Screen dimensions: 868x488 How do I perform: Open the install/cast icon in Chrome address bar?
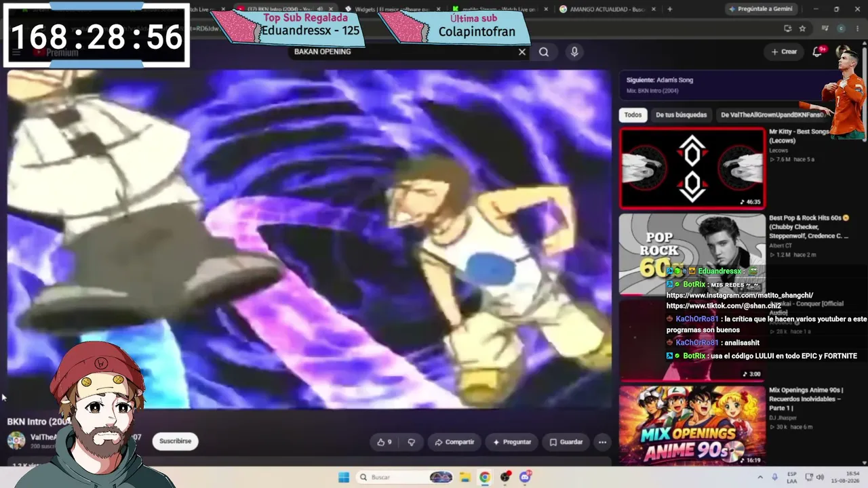787,28
